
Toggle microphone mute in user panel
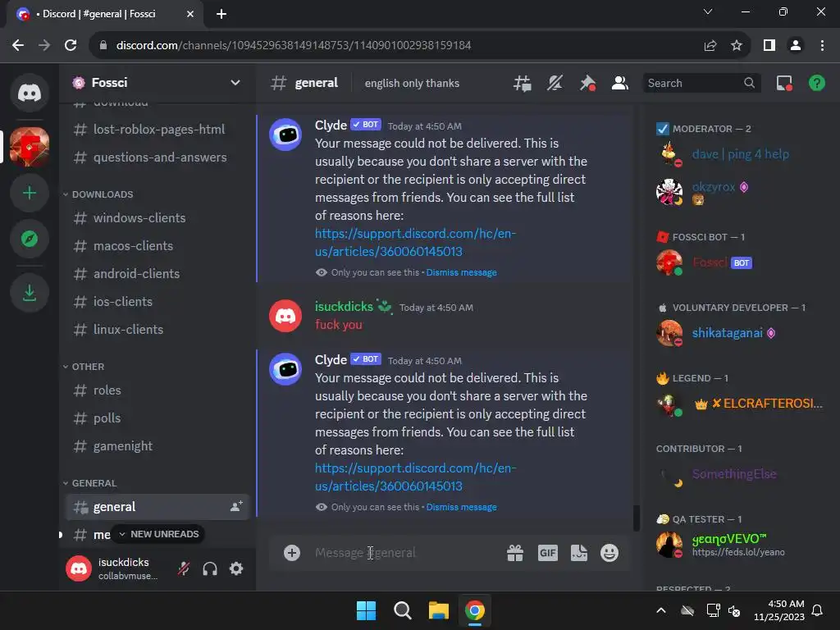(x=184, y=568)
